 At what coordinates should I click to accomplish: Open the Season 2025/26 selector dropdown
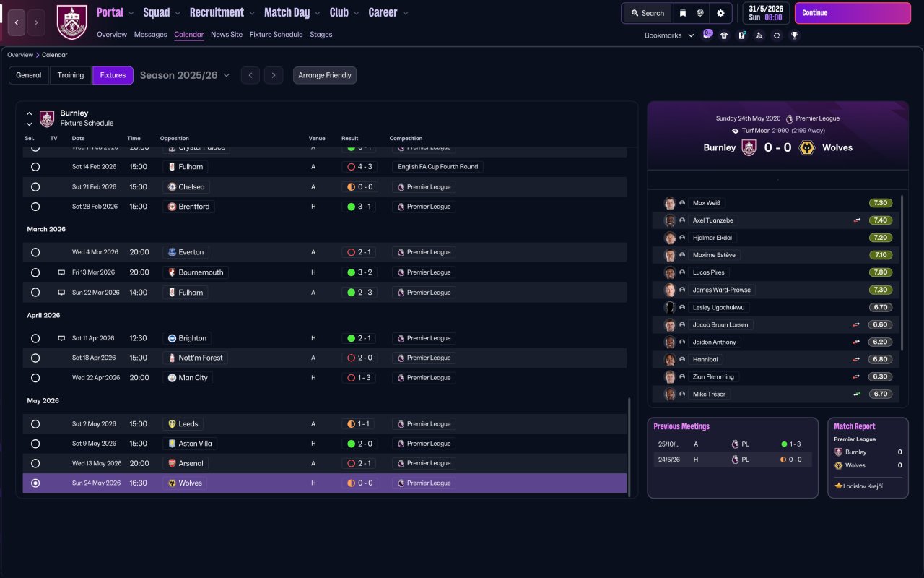(185, 75)
